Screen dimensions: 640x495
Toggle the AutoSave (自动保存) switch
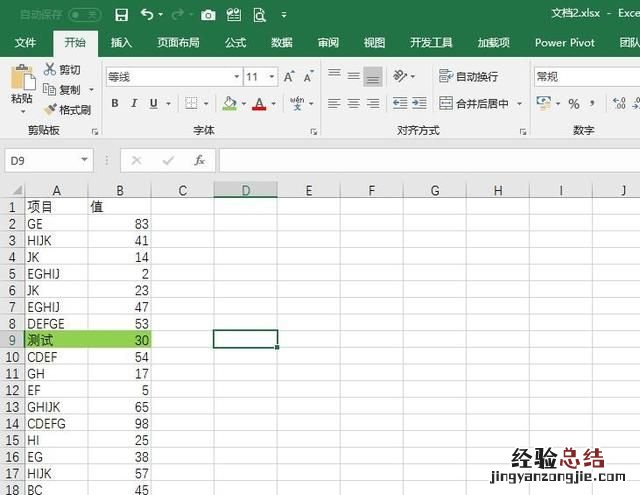click(x=84, y=15)
